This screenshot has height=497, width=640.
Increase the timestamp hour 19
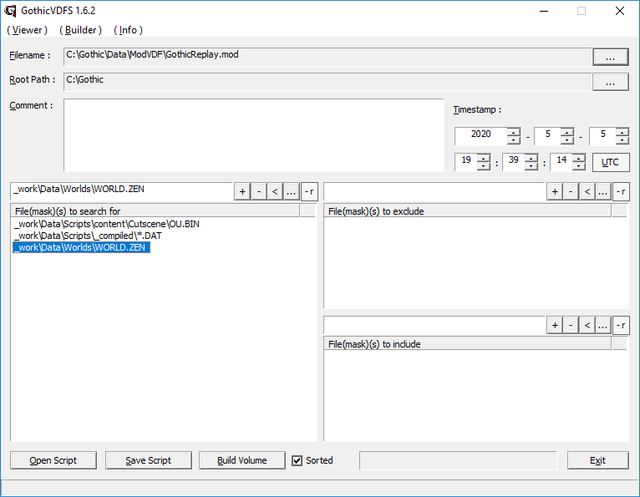[x=484, y=158]
